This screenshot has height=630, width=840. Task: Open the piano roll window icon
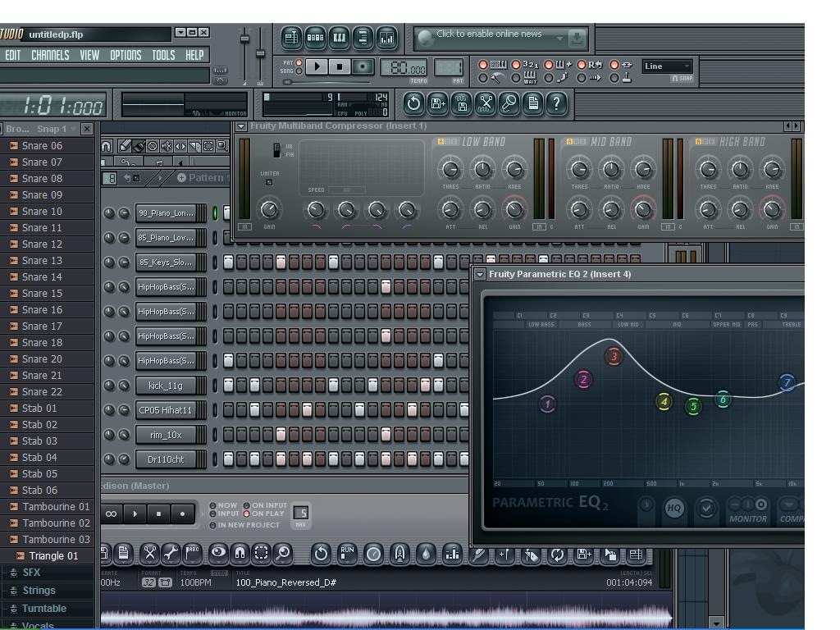point(339,38)
